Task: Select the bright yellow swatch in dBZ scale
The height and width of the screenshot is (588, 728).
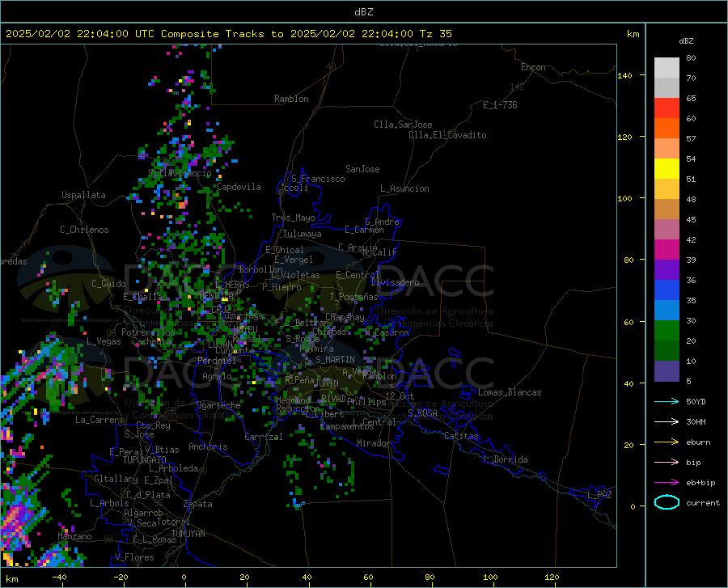Action: click(667, 169)
